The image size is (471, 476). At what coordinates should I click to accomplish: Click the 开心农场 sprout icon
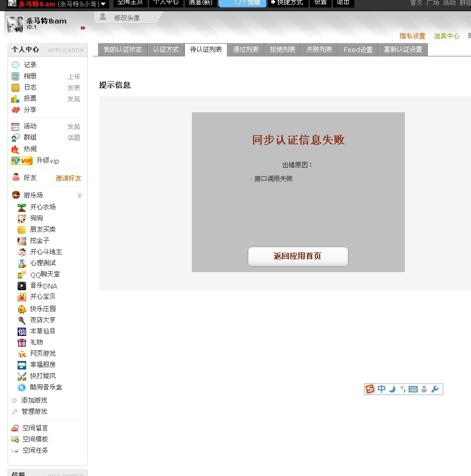(x=21, y=207)
